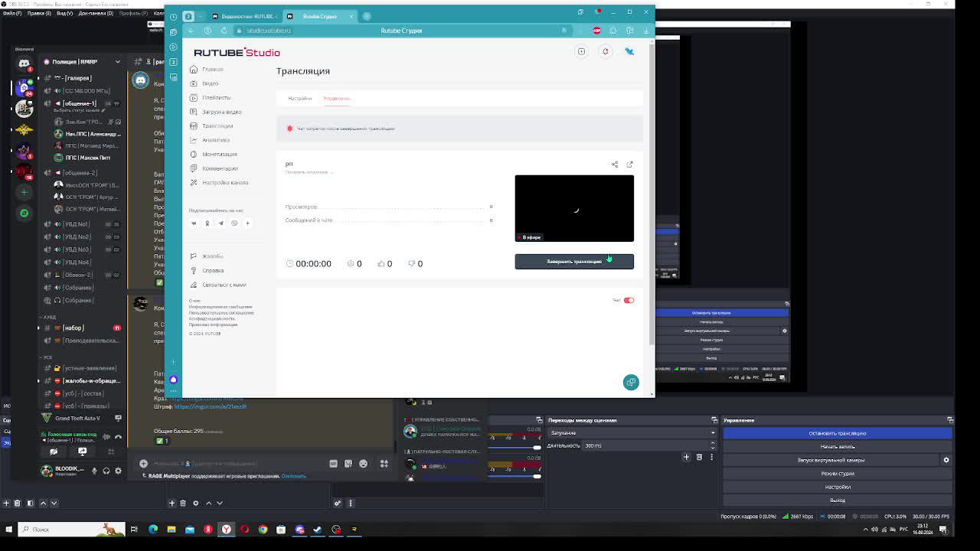Click the Загрузка видео sidebar icon
This screenshot has height=551, width=980.
click(194, 112)
